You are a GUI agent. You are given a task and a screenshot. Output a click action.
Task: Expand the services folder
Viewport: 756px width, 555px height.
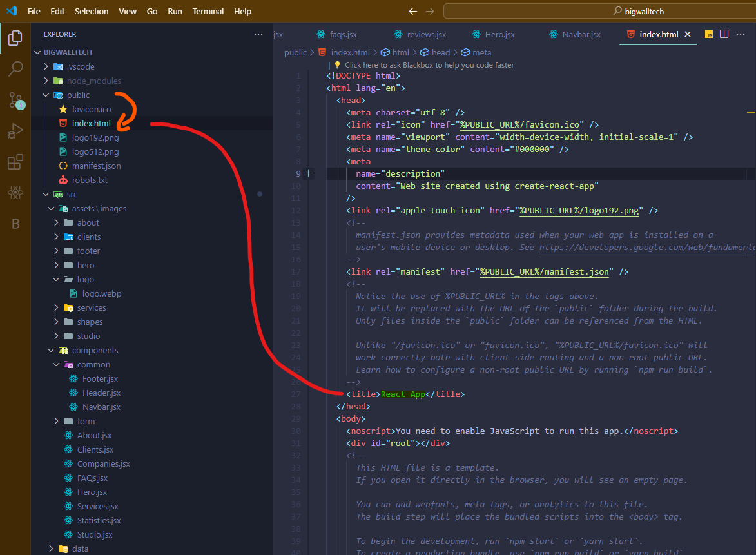[91, 307]
